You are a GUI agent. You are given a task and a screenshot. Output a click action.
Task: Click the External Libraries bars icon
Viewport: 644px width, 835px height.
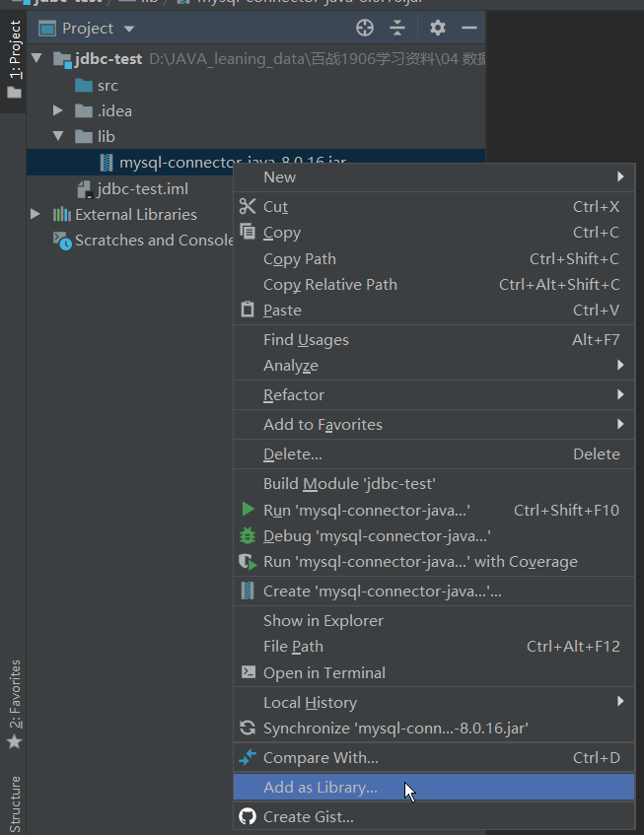[62, 214]
